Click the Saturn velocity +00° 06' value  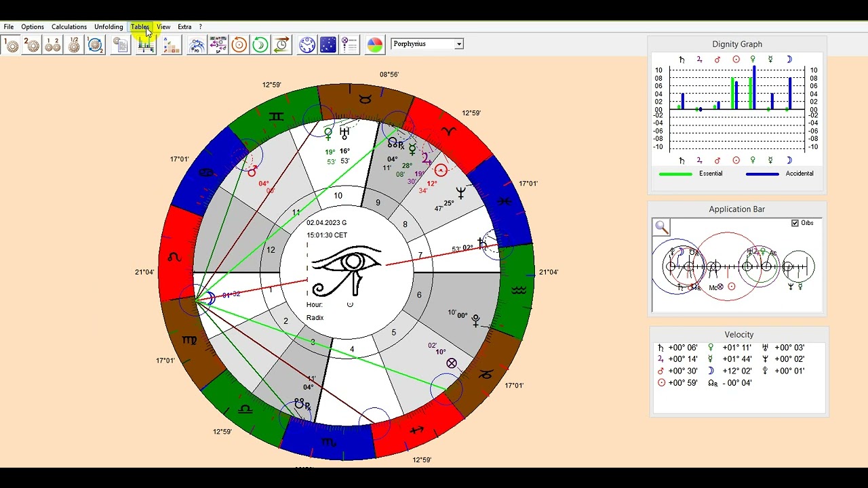click(683, 348)
